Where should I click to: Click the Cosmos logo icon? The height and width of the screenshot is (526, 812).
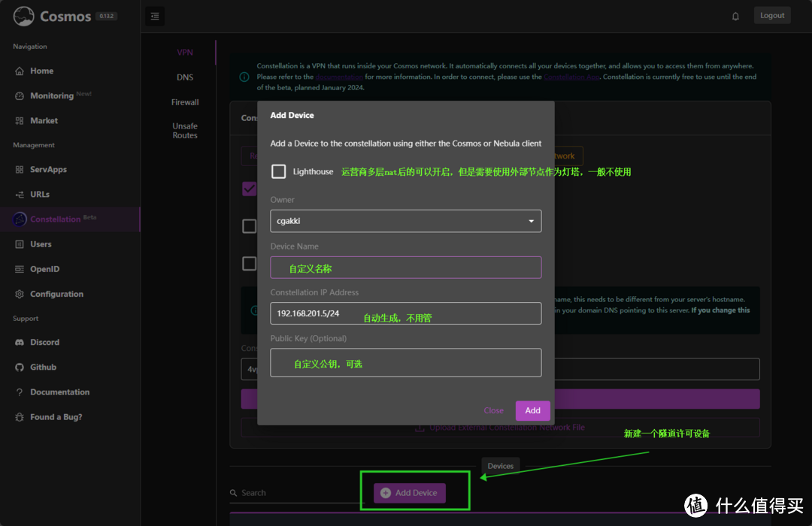pos(24,16)
